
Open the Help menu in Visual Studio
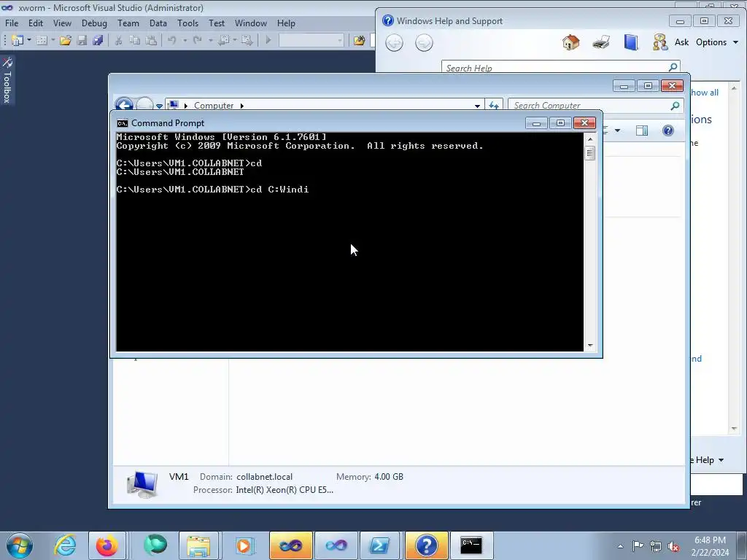pyautogui.click(x=286, y=23)
